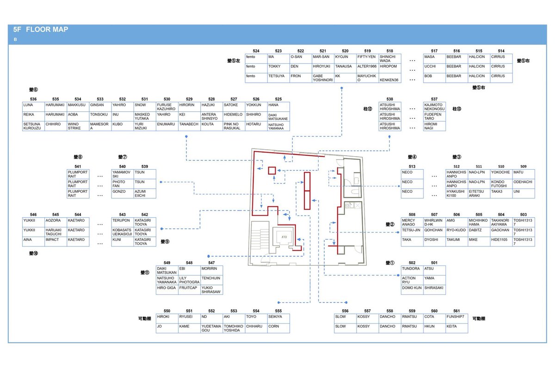Select the SEIKIYA cell under 555

(278, 318)
